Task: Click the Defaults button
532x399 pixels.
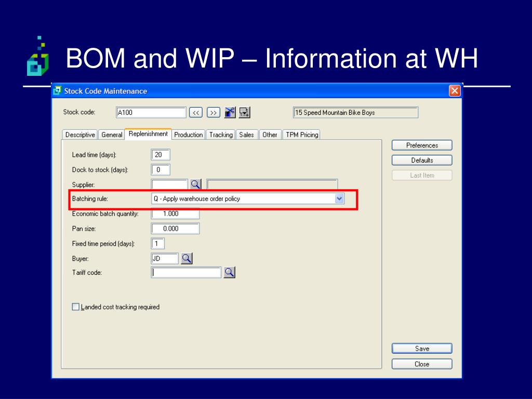Action: tap(422, 160)
